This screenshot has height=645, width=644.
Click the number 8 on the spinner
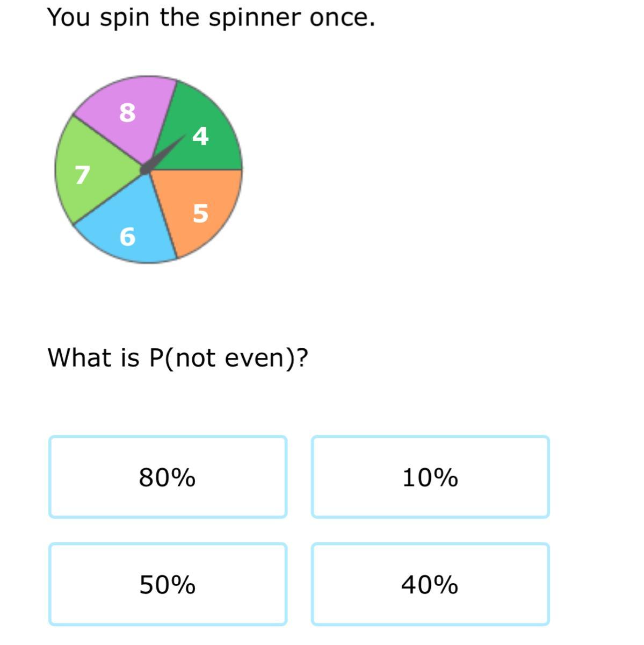click(127, 113)
